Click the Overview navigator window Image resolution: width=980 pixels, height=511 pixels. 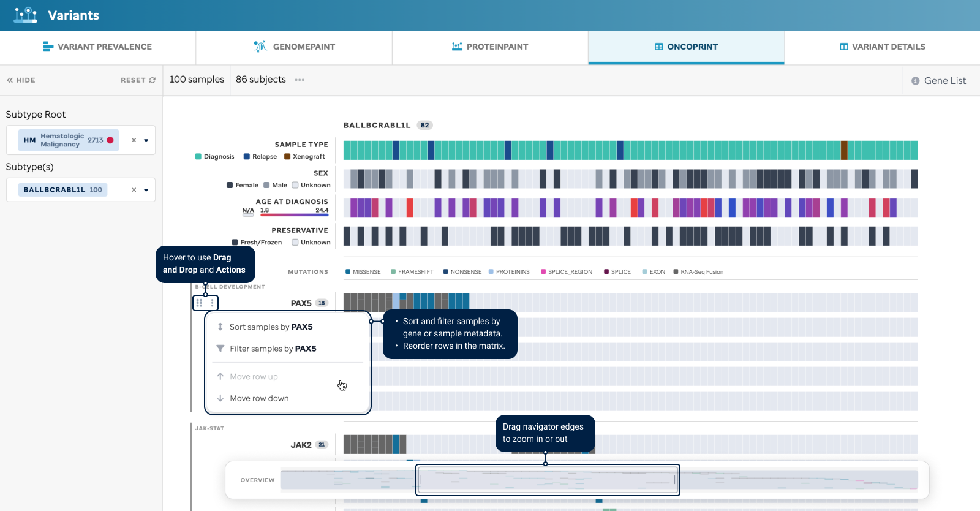[548, 480]
